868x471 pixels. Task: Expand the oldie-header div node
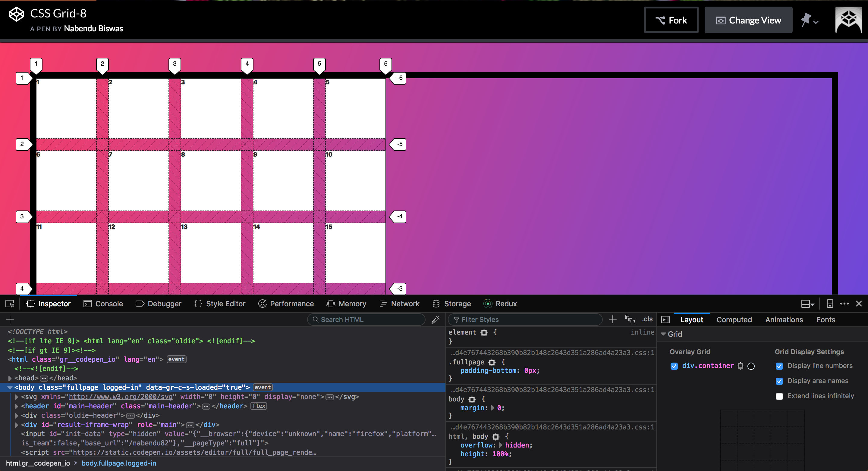click(x=17, y=416)
